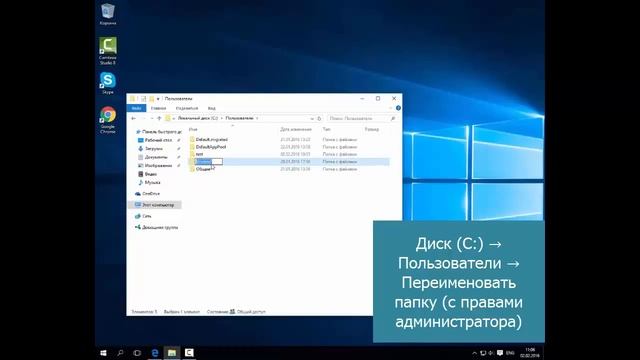Open the Google Chrome desktop shortcut
Viewport: 640px width, 360px height.
108,120
